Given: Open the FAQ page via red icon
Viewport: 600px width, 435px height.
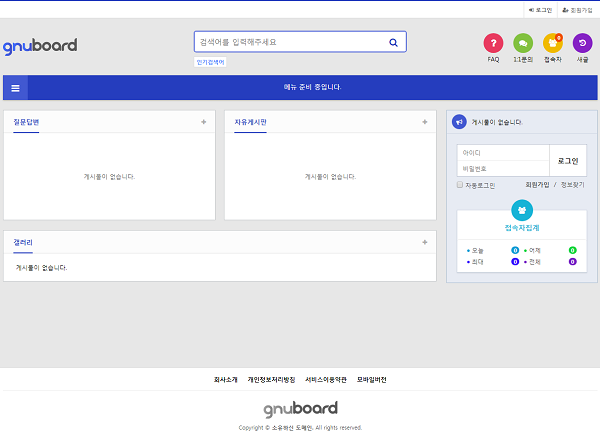Looking at the screenshot, I should point(493,43).
